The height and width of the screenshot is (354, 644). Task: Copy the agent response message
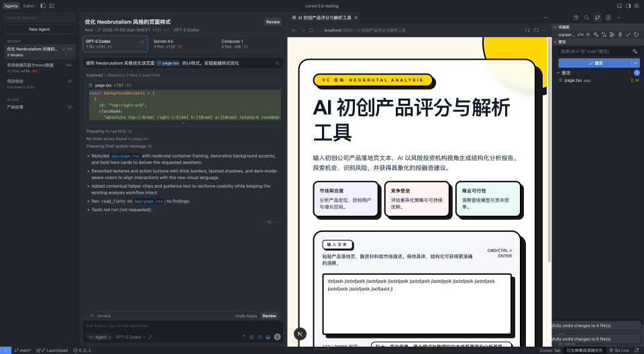point(269,222)
